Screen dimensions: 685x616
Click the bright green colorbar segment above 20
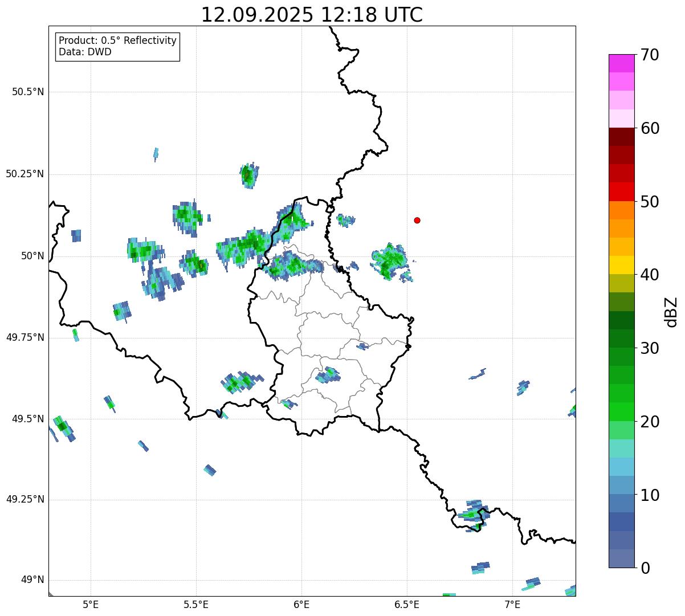tap(622, 411)
